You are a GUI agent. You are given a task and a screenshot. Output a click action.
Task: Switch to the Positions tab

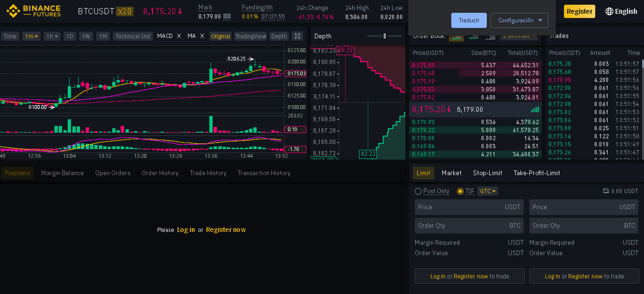click(x=17, y=173)
